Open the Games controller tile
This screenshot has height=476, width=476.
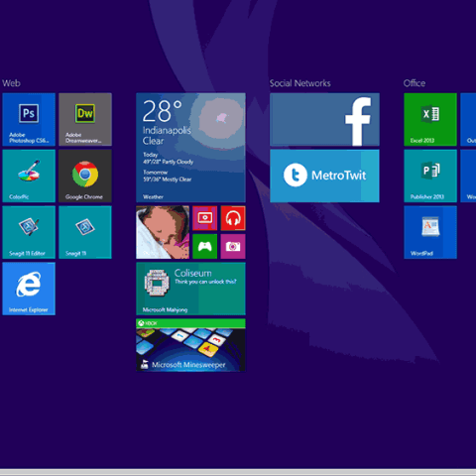tap(205, 247)
